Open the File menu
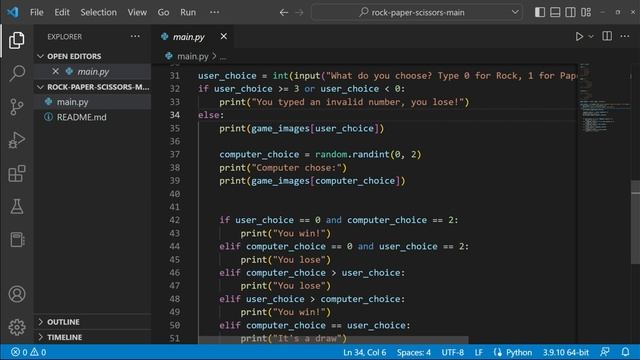Viewport: 640px width, 360px height. (x=37, y=12)
